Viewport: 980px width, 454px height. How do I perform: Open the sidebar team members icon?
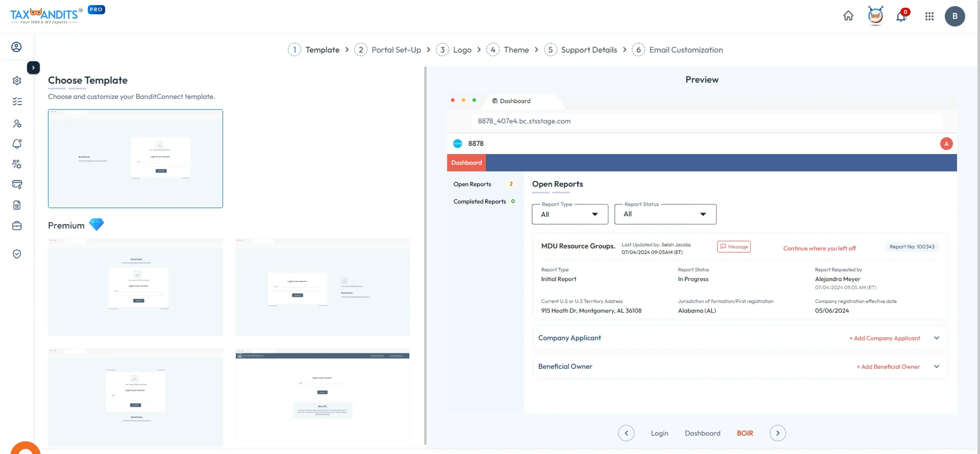pos(17,164)
